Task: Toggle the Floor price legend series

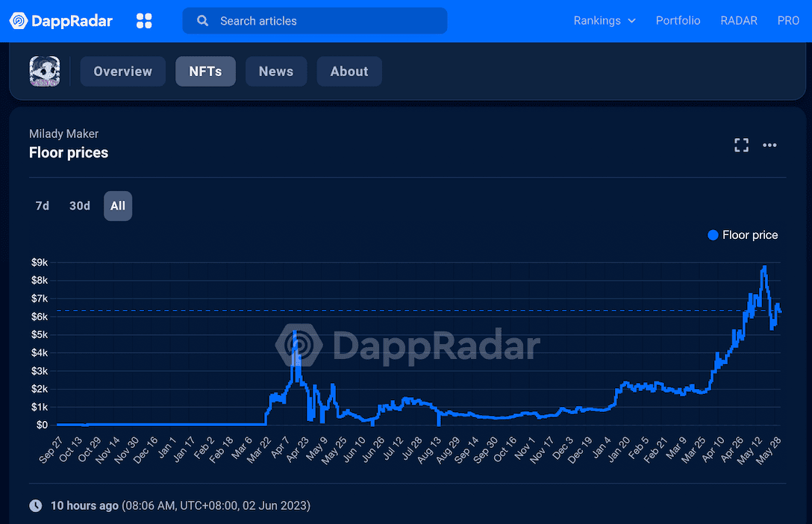Action: tap(743, 235)
